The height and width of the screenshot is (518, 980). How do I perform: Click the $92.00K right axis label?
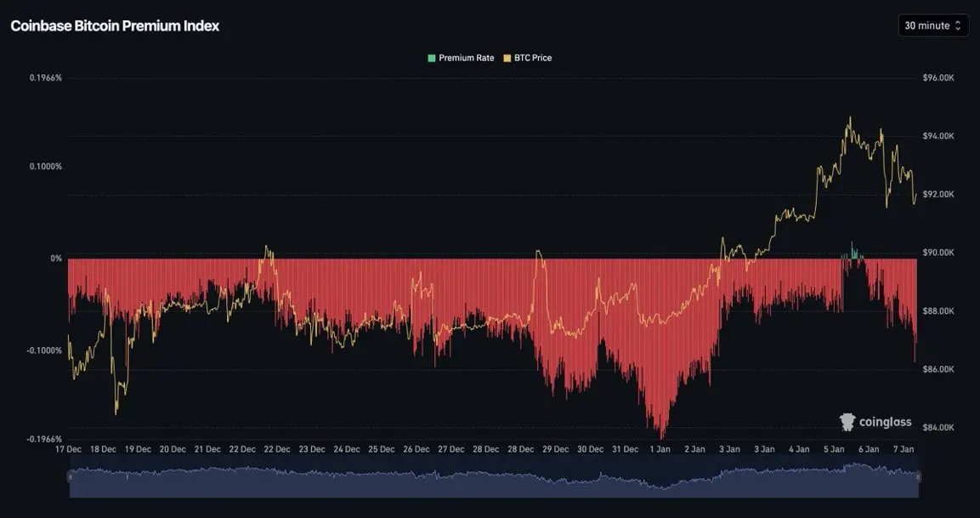(x=938, y=194)
